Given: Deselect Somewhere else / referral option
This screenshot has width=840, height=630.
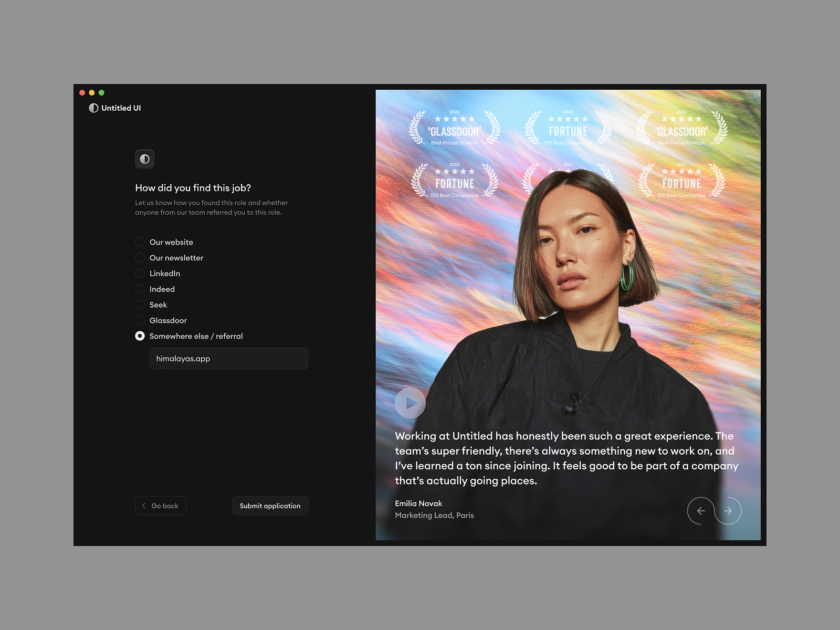Looking at the screenshot, I should pyautogui.click(x=140, y=335).
